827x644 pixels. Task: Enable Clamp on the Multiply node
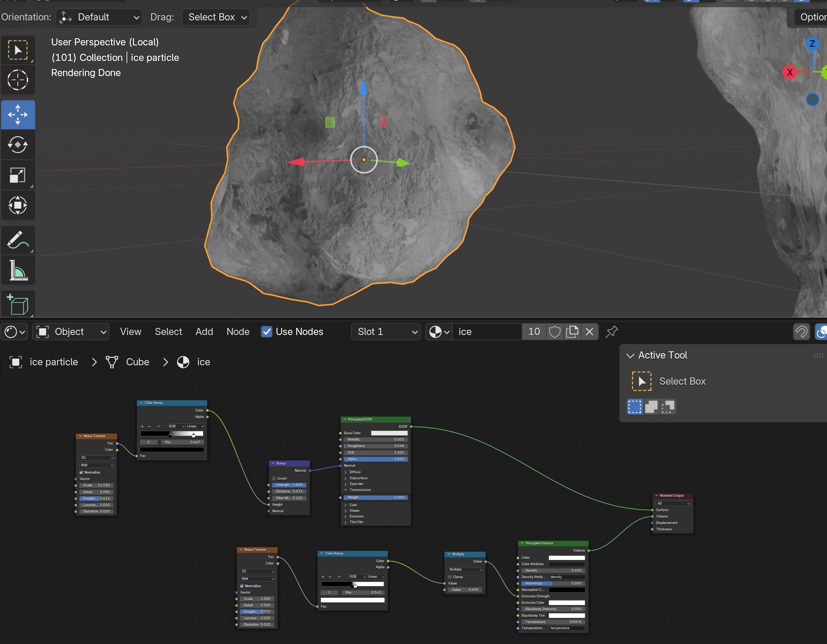coord(450,577)
